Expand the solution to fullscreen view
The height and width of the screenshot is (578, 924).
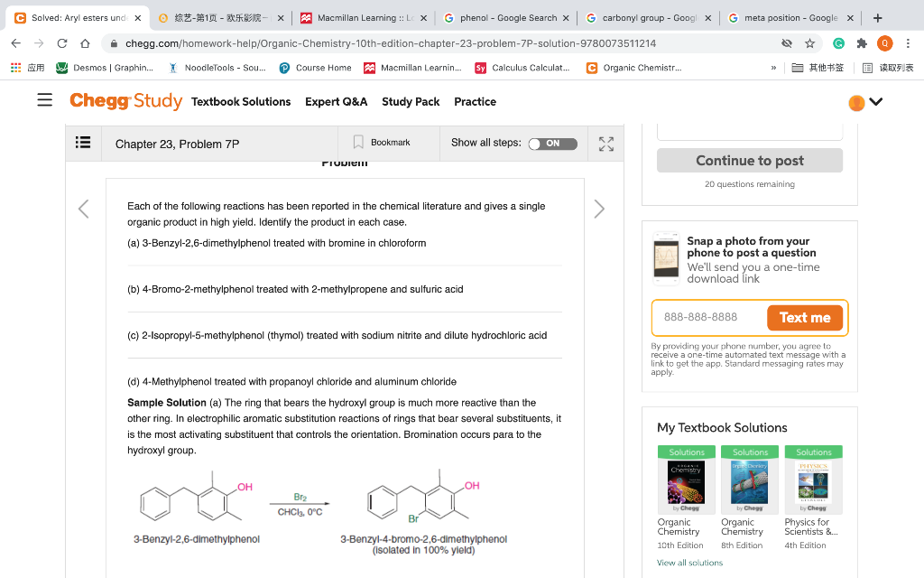pyautogui.click(x=605, y=144)
